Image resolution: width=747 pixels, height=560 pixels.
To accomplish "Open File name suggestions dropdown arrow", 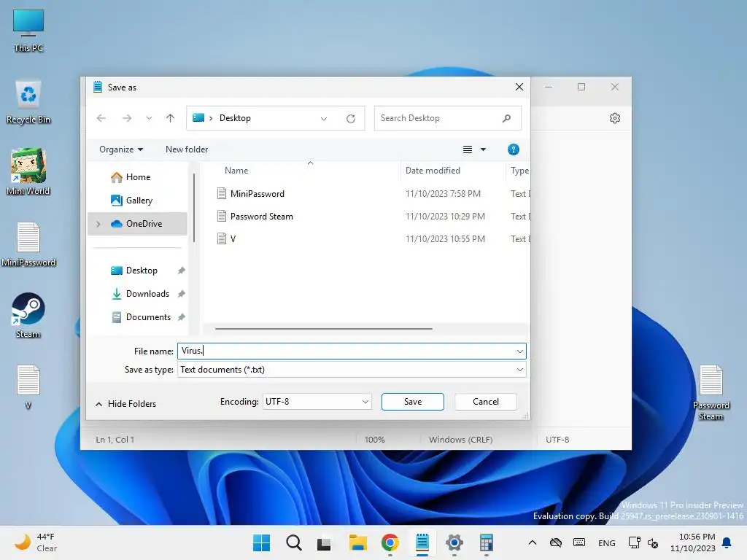I will [x=519, y=351].
